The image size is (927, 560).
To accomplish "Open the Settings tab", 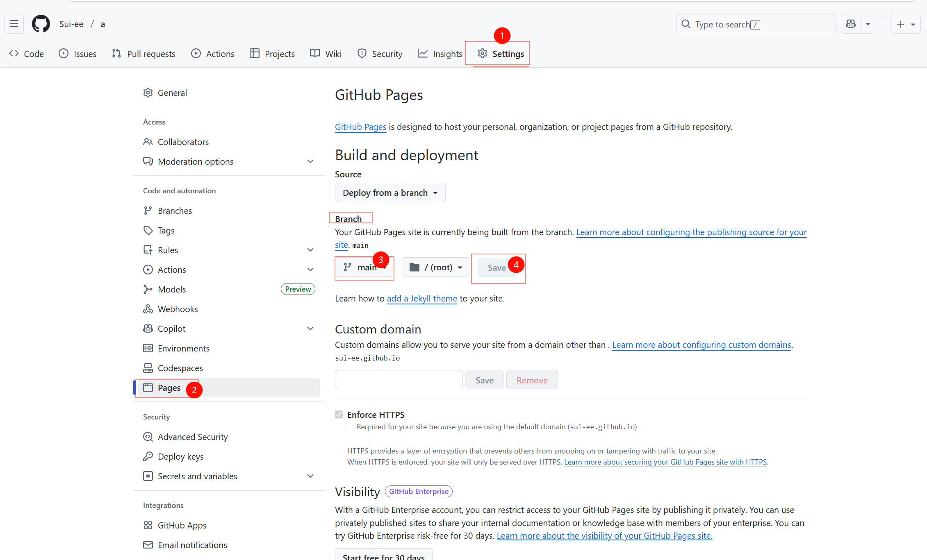I will click(x=501, y=54).
